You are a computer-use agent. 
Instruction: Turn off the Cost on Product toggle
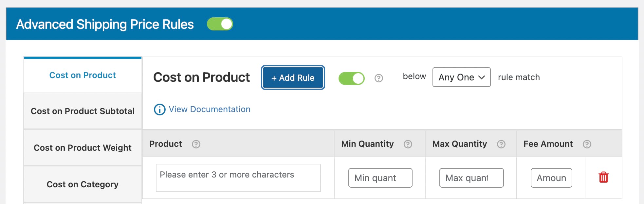click(351, 78)
